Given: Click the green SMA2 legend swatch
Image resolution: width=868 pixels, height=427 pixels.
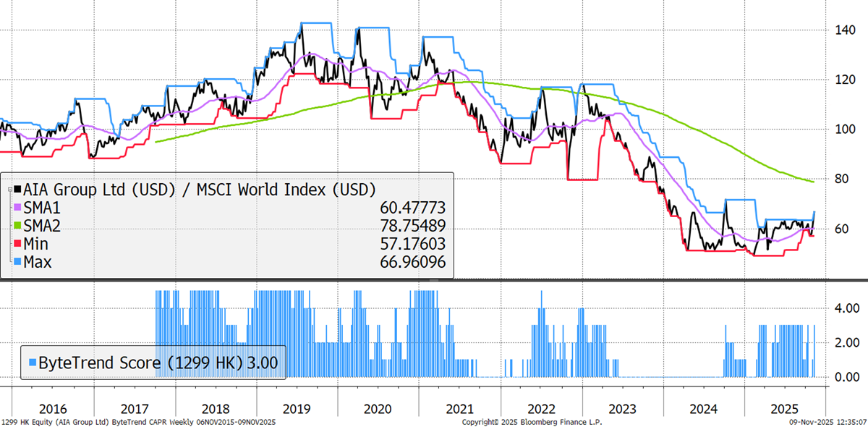Looking at the screenshot, I should coord(18,226).
